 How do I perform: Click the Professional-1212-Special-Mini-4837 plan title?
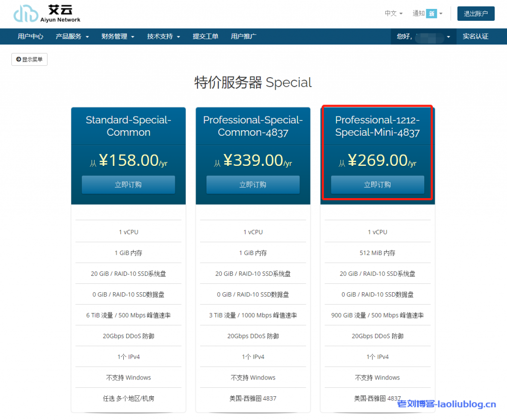coord(377,126)
